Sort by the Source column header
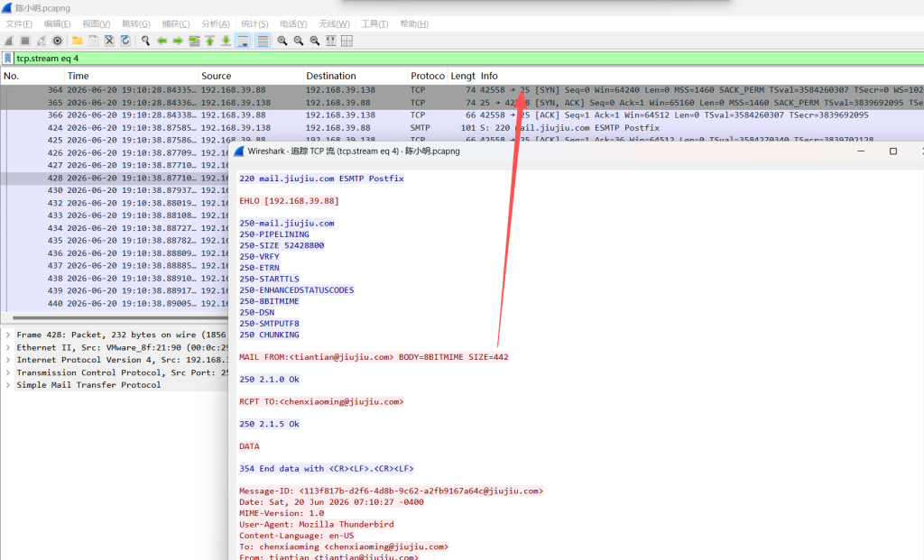 (251, 76)
